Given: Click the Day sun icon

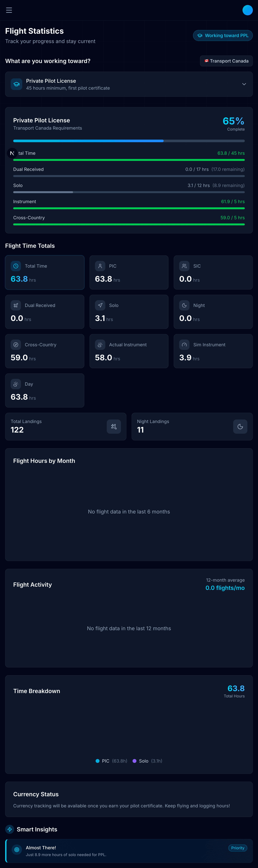Looking at the screenshot, I should coord(16,384).
